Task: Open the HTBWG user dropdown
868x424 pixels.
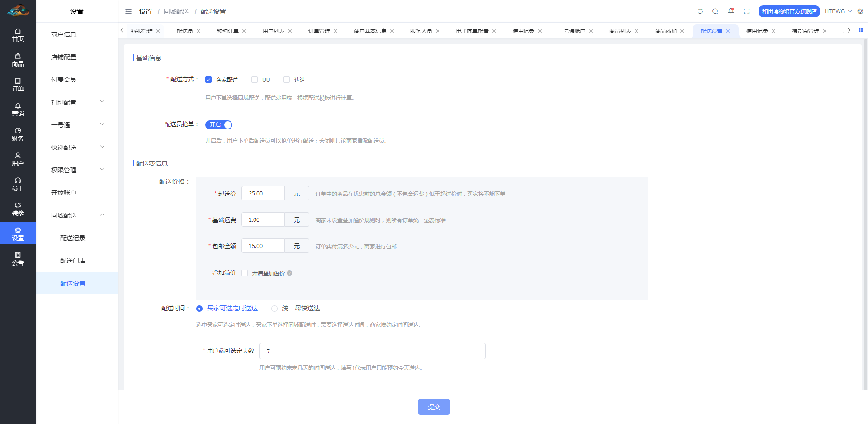Action: click(838, 11)
